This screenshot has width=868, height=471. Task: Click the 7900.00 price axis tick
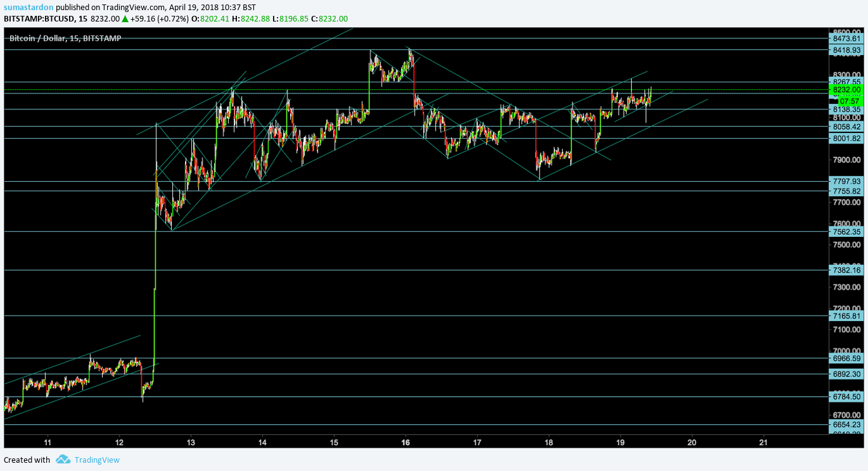tap(846, 160)
